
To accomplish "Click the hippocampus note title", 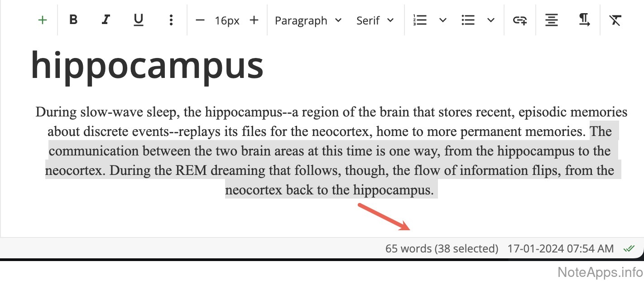I will pos(147,65).
